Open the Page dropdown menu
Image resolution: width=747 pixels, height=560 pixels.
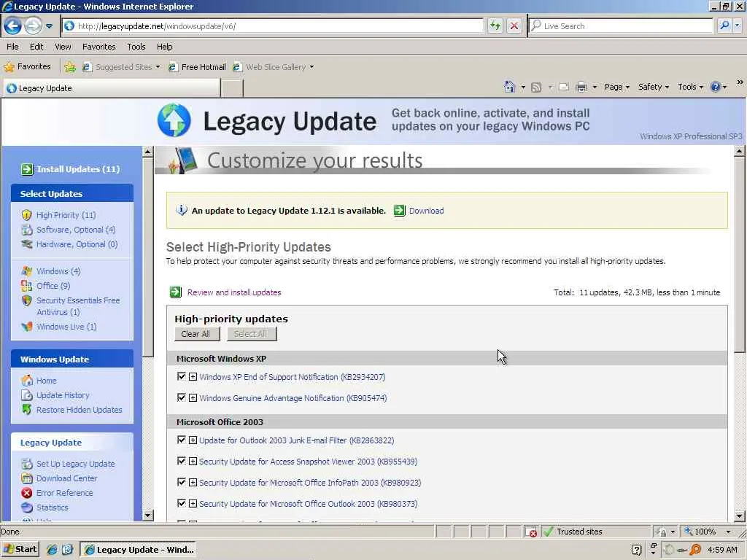tap(617, 87)
